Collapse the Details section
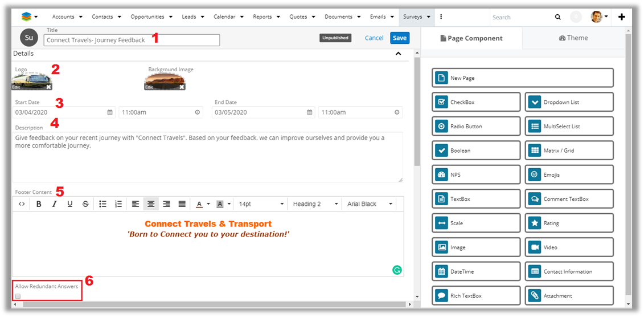Screen dimensions: 644x317 [399, 54]
